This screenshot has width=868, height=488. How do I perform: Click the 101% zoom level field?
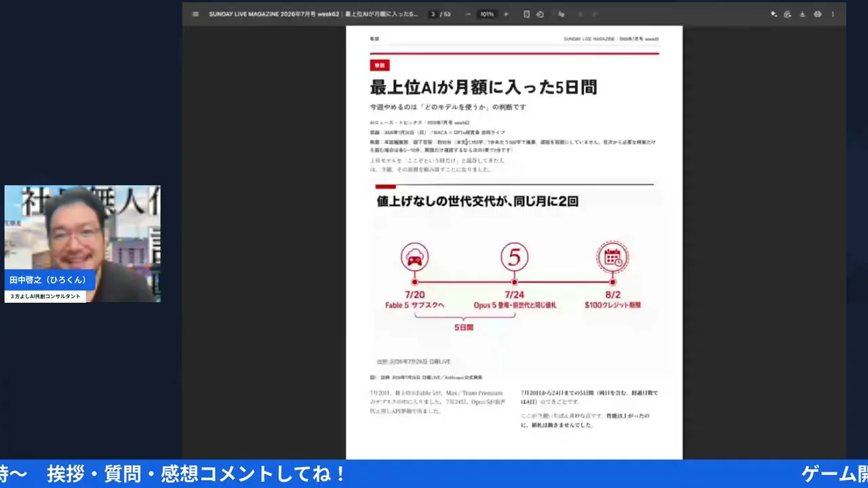tap(487, 14)
